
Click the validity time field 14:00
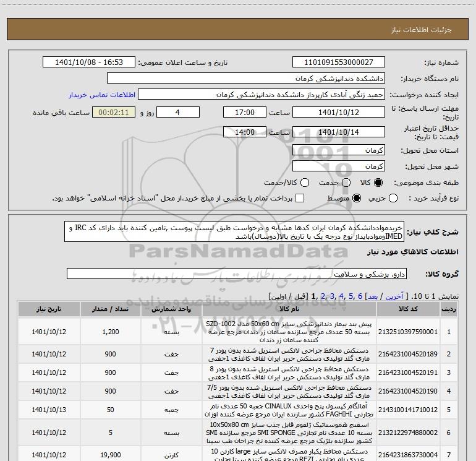[x=245, y=132]
